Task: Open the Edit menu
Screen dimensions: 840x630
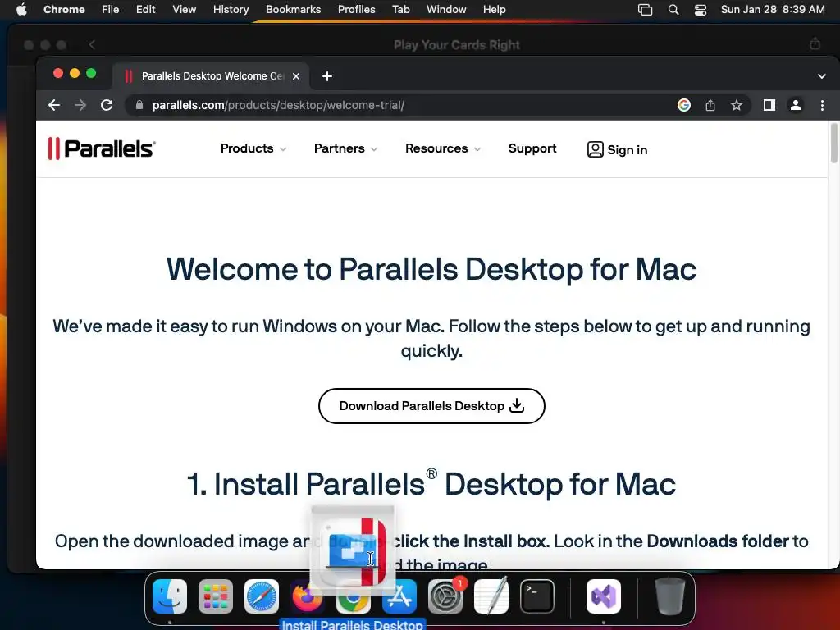Action: (146, 9)
